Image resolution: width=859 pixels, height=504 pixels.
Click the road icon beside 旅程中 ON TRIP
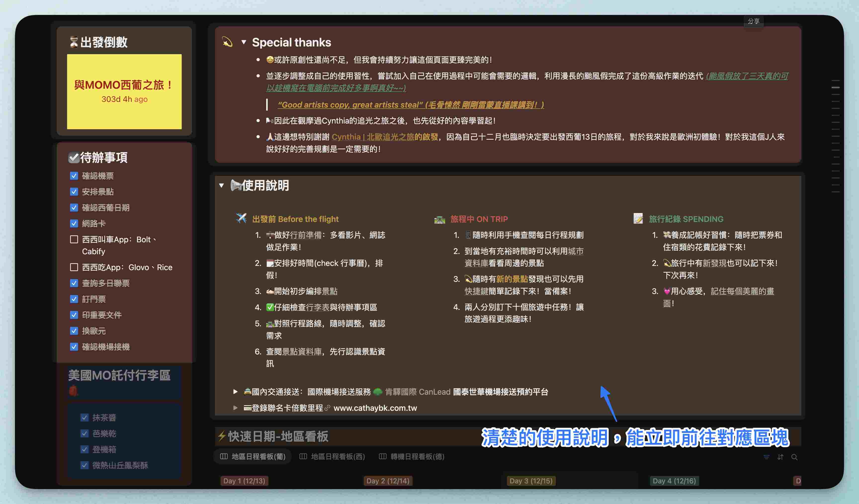pos(439,219)
